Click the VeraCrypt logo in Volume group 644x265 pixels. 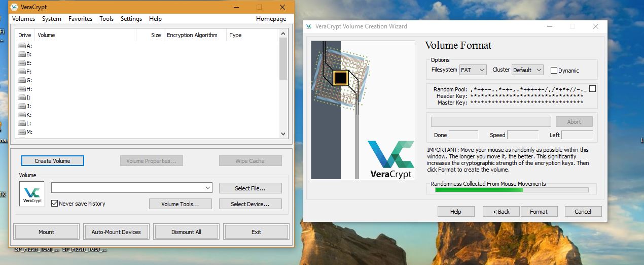coord(32,194)
